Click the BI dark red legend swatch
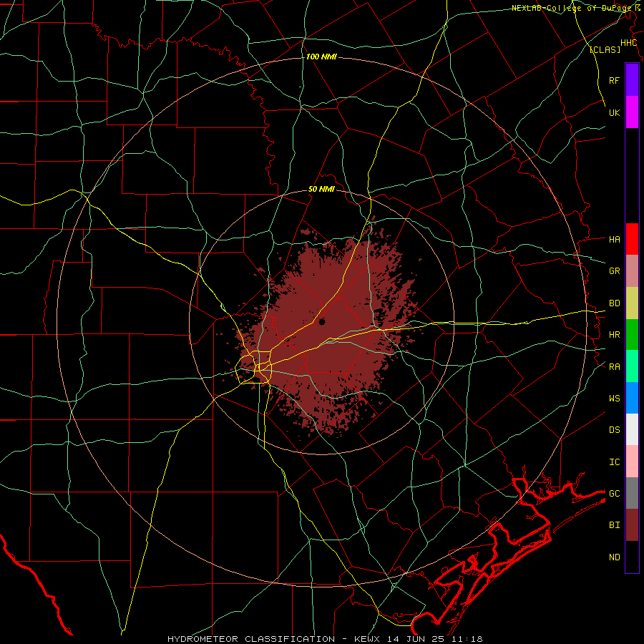This screenshot has height=644, width=644. (632, 525)
